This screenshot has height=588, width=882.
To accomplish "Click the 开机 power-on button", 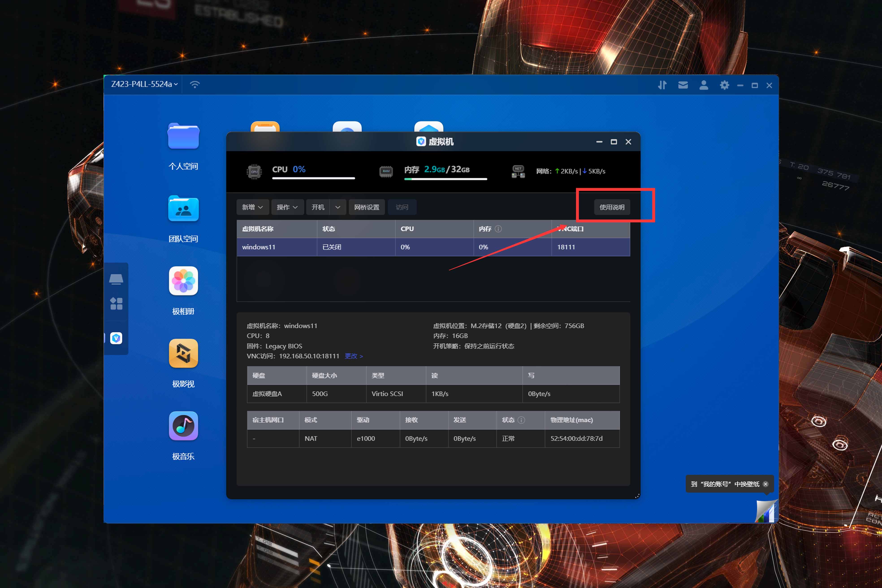I will point(318,207).
